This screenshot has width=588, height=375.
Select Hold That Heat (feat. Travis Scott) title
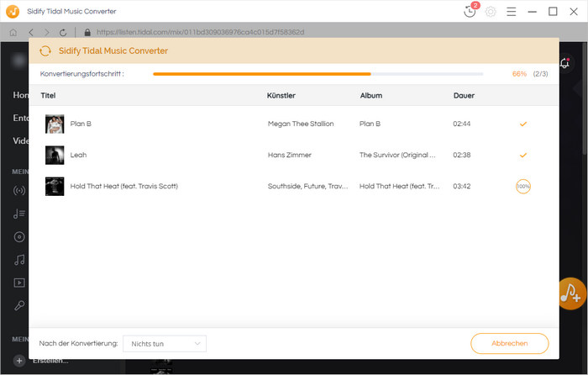124,186
